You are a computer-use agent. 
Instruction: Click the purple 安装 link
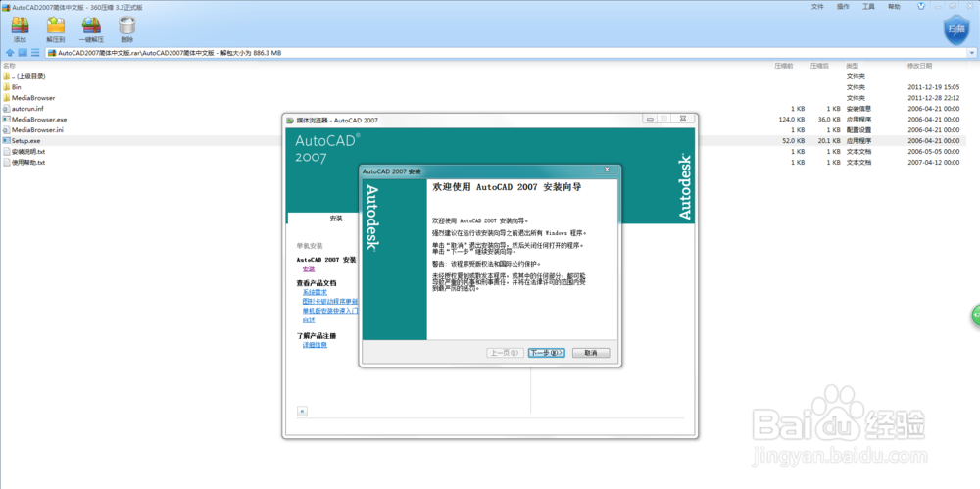coord(308,269)
